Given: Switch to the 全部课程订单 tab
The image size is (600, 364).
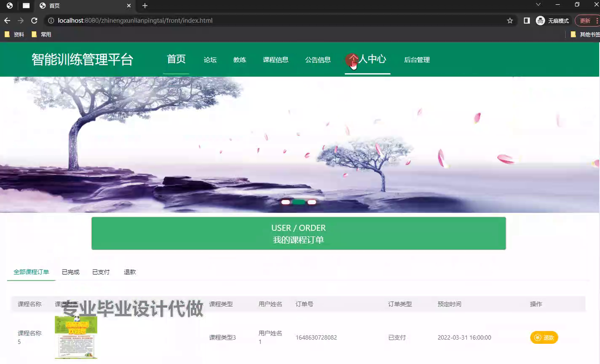Looking at the screenshot, I should click(31, 272).
